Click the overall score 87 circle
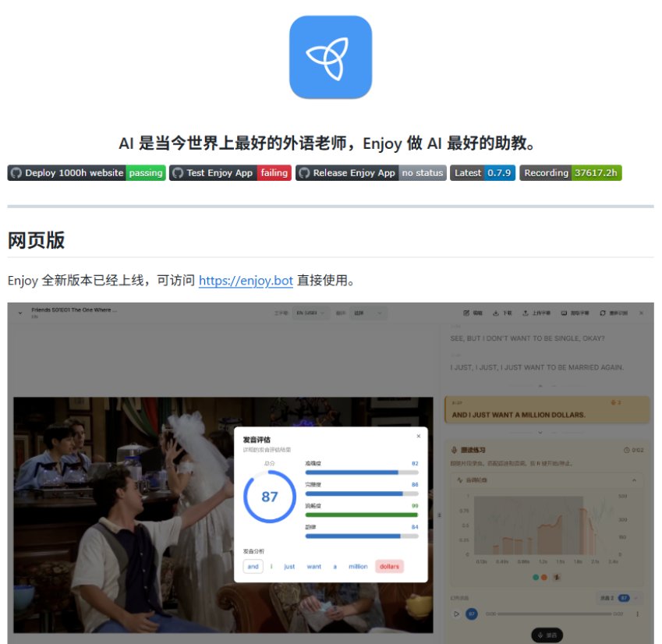662x644 pixels. click(x=270, y=497)
